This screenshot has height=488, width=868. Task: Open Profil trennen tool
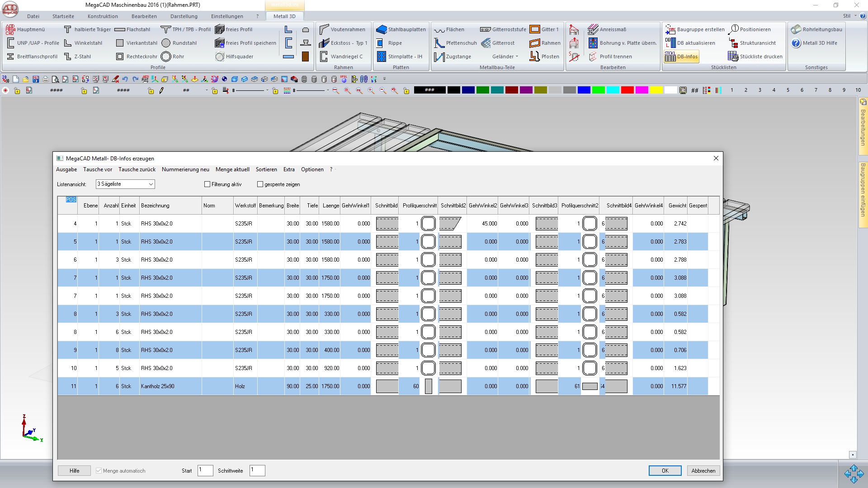click(610, 56)
